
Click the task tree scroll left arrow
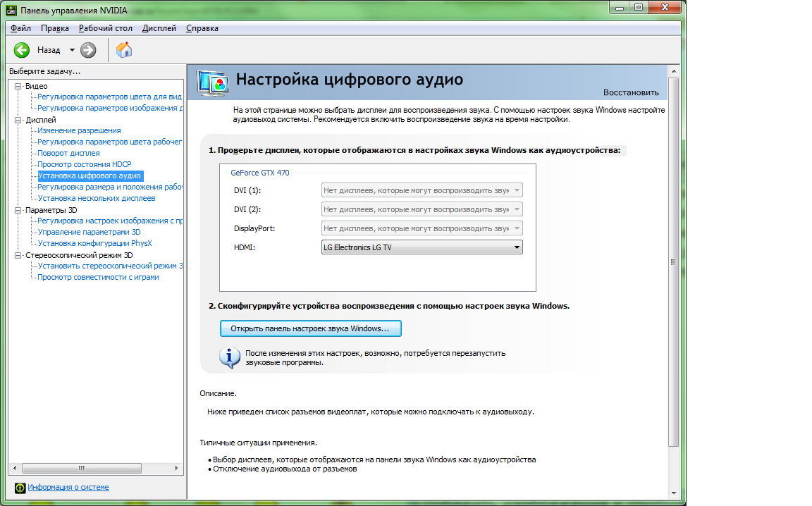pos(15,468)
